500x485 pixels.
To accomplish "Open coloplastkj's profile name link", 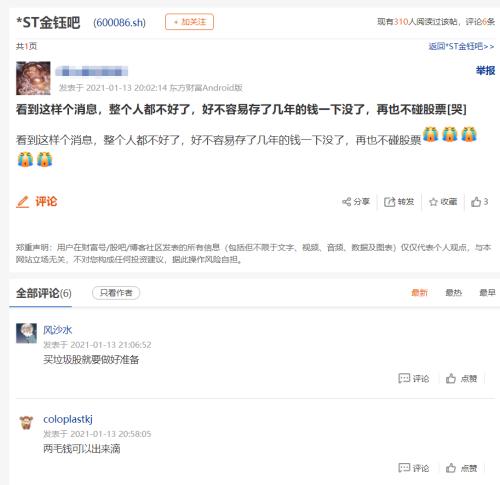I will 68,419.
